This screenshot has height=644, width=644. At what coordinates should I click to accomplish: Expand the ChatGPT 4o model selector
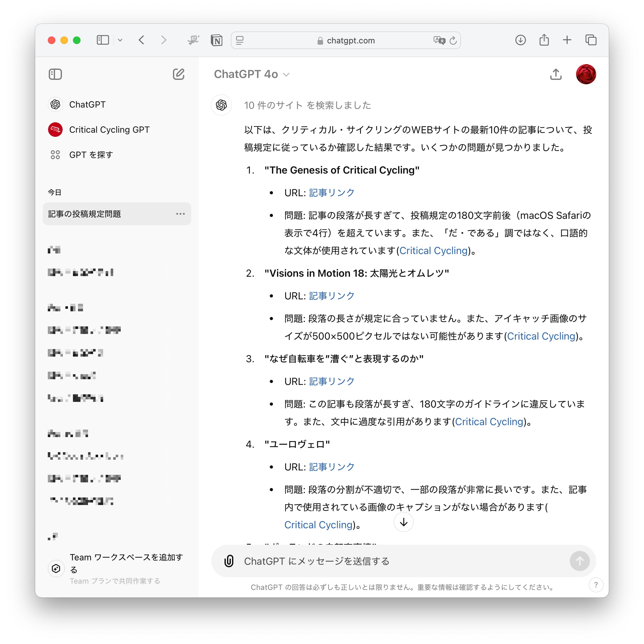pyautogui.click(x=252, y=74)
